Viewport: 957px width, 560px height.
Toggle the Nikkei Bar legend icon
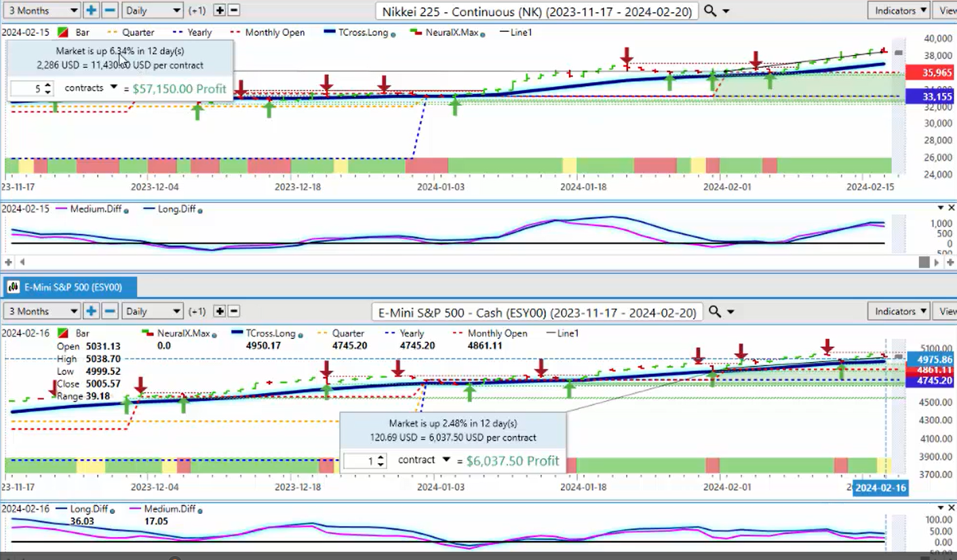click(64, 33)
